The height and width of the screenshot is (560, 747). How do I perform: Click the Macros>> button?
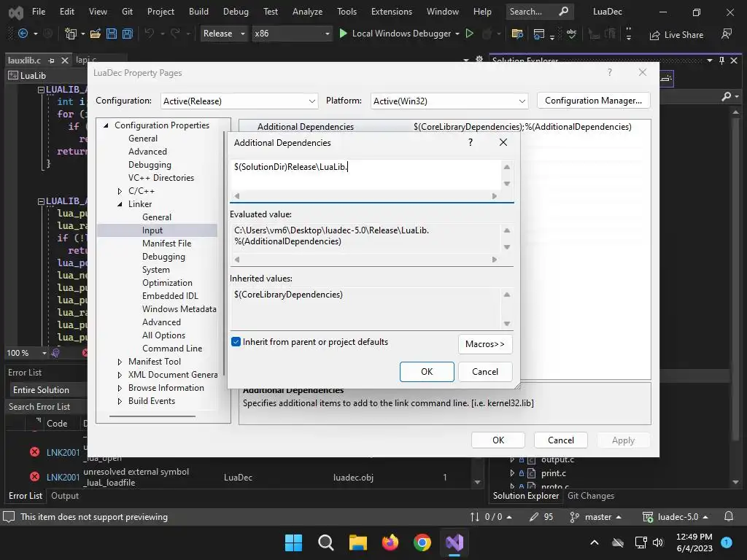coord(485,344)
